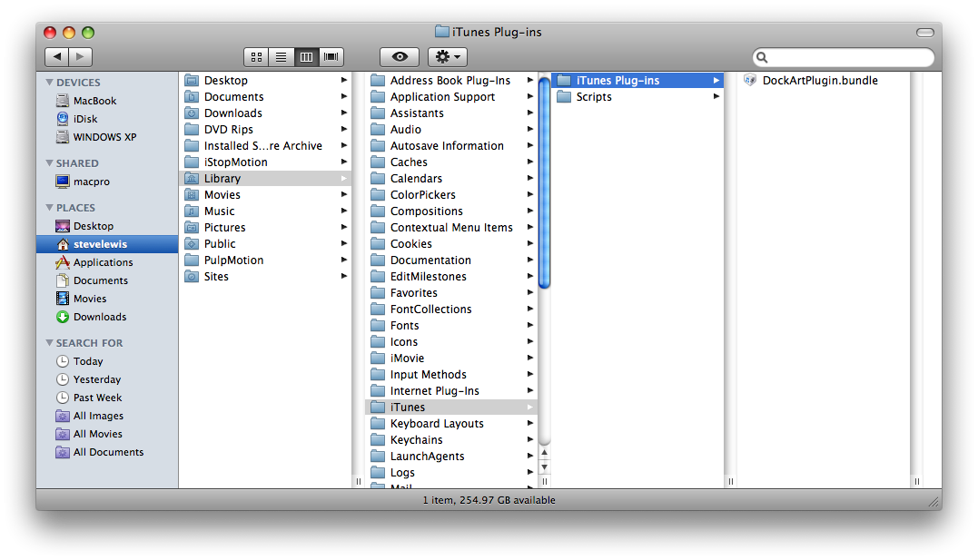Expand Music folder via its arrow
Viewport: 978px width, 560px height.
coord(343,211)
